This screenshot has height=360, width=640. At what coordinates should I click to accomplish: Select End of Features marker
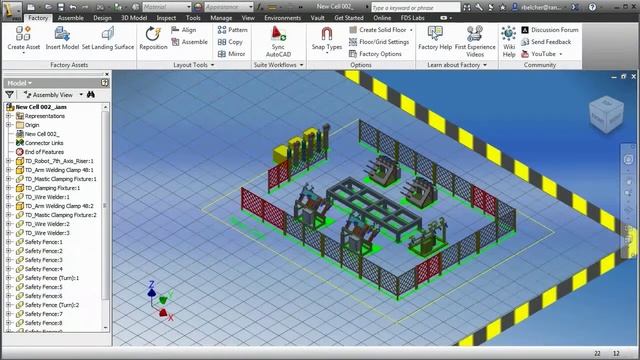pyautogui.click(x=44, y=152)
